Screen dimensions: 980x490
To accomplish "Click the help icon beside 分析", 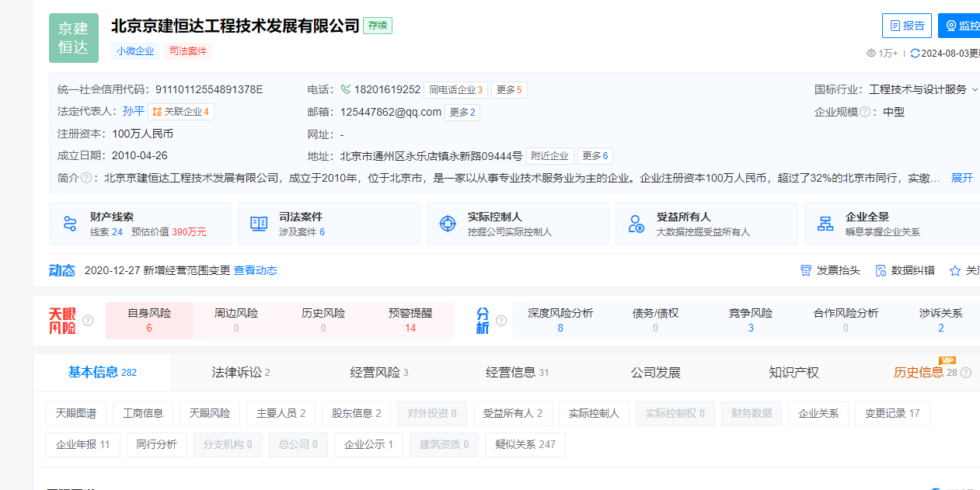I will coord(501,320).
